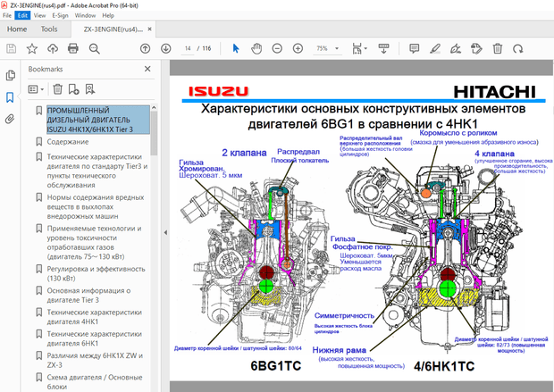Go to next page arrow

(x=165, y=48)
